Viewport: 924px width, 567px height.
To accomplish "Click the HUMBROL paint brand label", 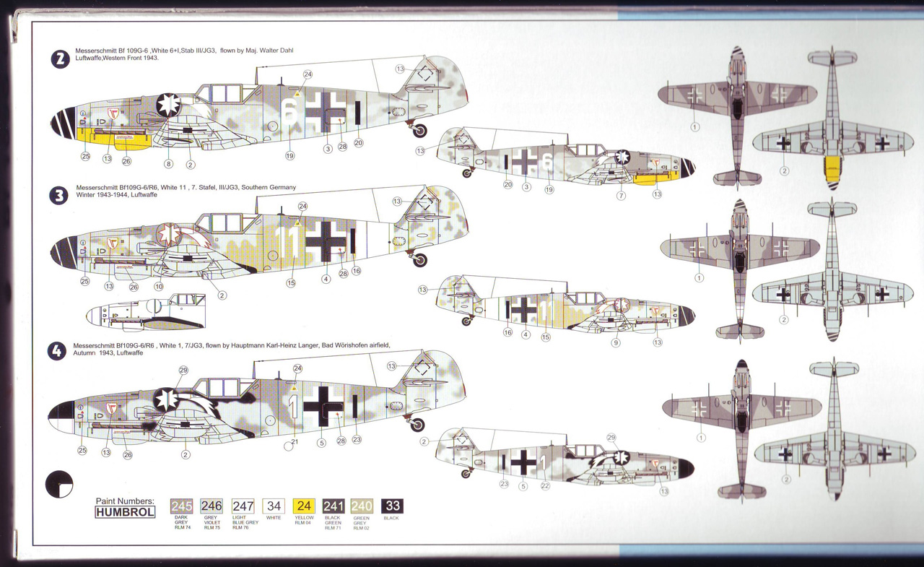I will [125, 513].
